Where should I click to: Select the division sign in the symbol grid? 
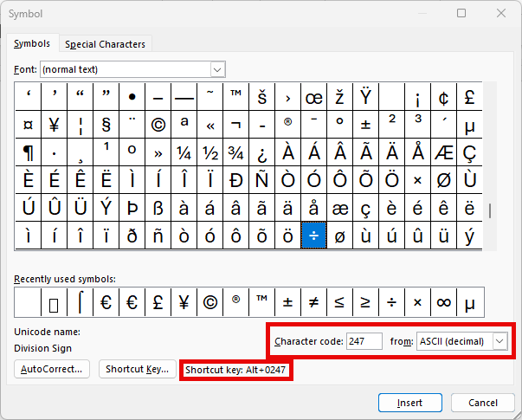tap(313, 236)
